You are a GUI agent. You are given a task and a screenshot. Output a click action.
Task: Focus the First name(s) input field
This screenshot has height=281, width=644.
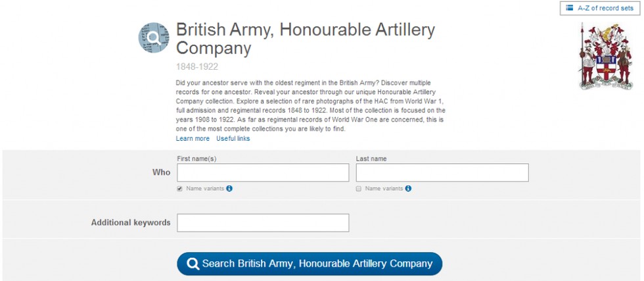263,172
